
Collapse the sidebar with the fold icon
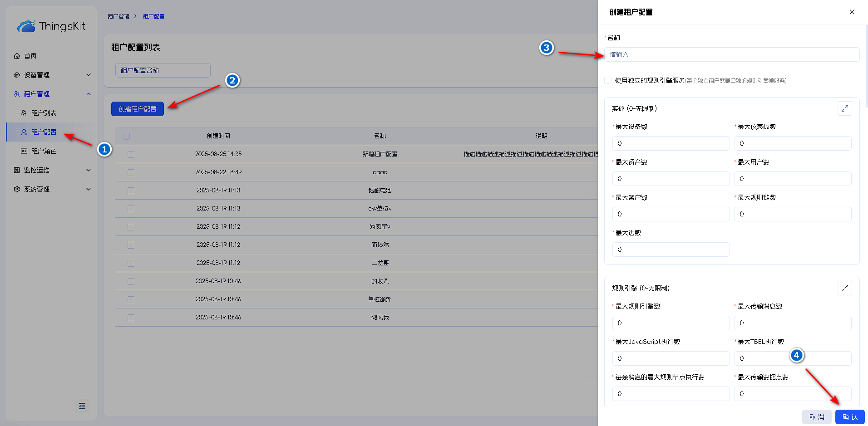[x=82, y=406]
